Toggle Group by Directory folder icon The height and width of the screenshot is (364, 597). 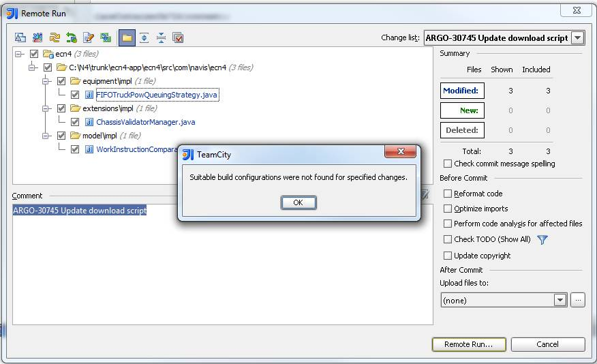pyautogui.click(x=127, y=37)
